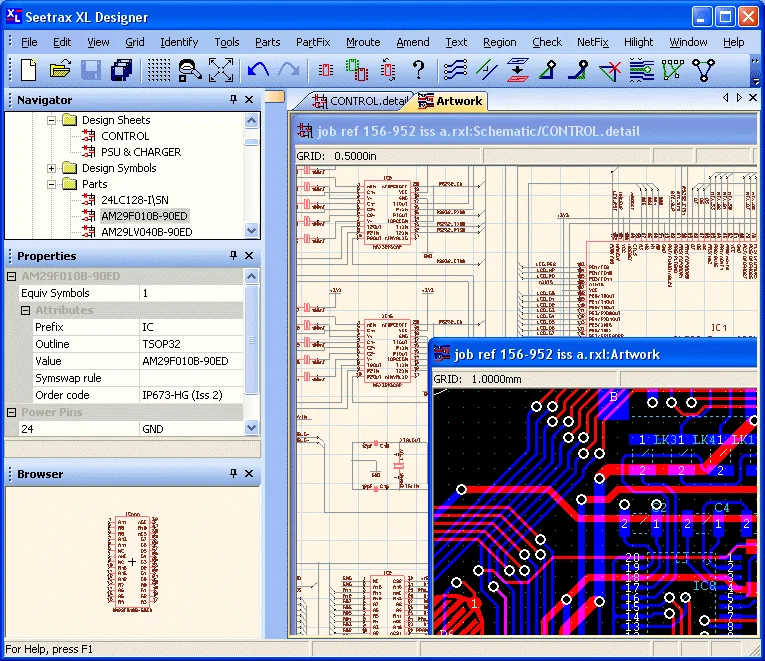Viewport: 765px width, 661px height.
Task: Click the open folder toolbar icon
Action: (x=60, y=70)
